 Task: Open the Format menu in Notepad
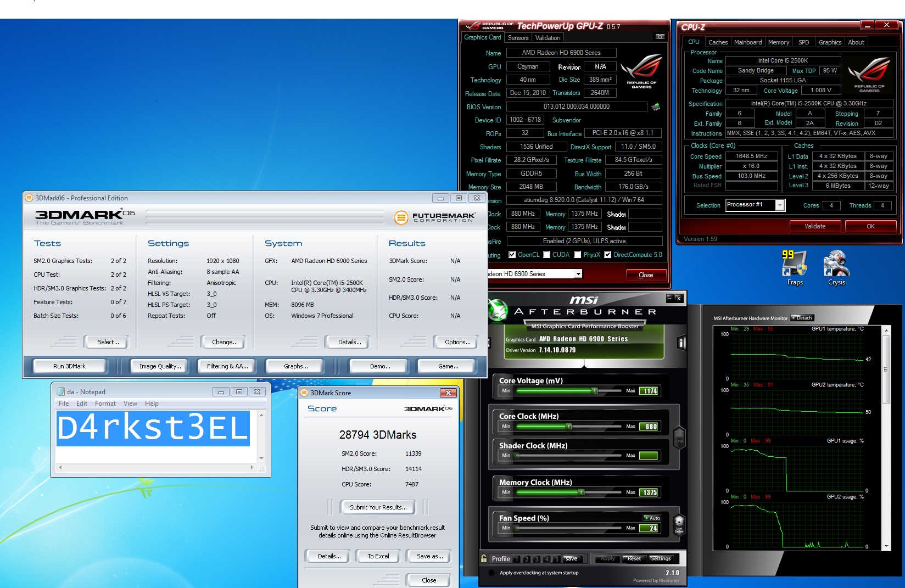[105, 403]
